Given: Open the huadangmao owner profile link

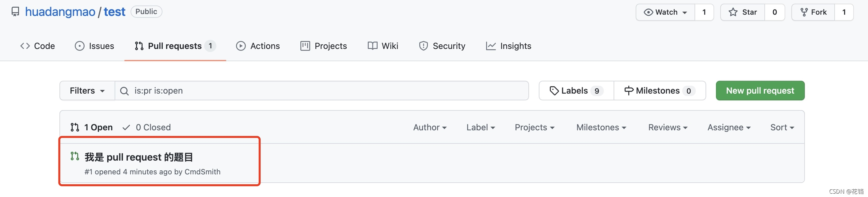Looking at the screenshot, I should pyautogui.click(x=60, y=12).
